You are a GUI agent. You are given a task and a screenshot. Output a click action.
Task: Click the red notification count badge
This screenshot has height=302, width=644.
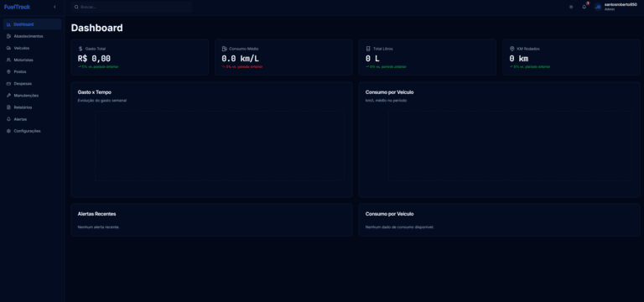pyautogui.click(x=588, y=3)
